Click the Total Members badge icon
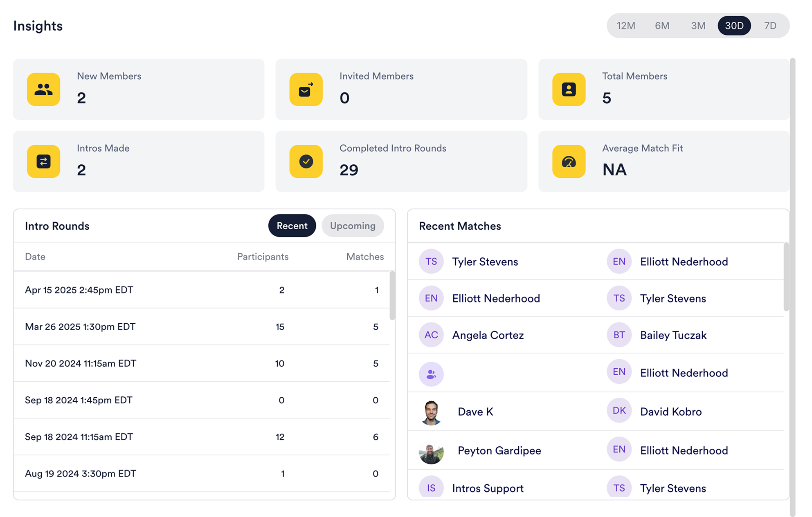This screenshot has height=517, width=812. pyautogui.click(x=569, y=90)
